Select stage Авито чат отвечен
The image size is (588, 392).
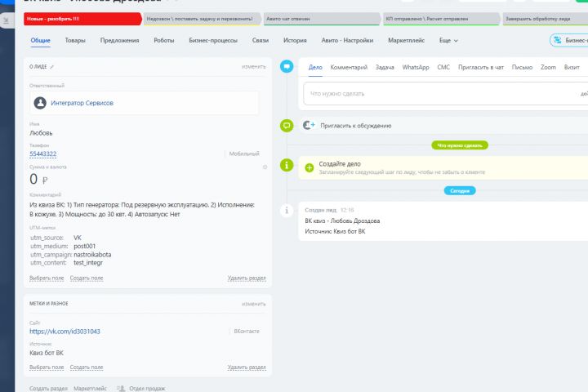click(x=322, y=19)
